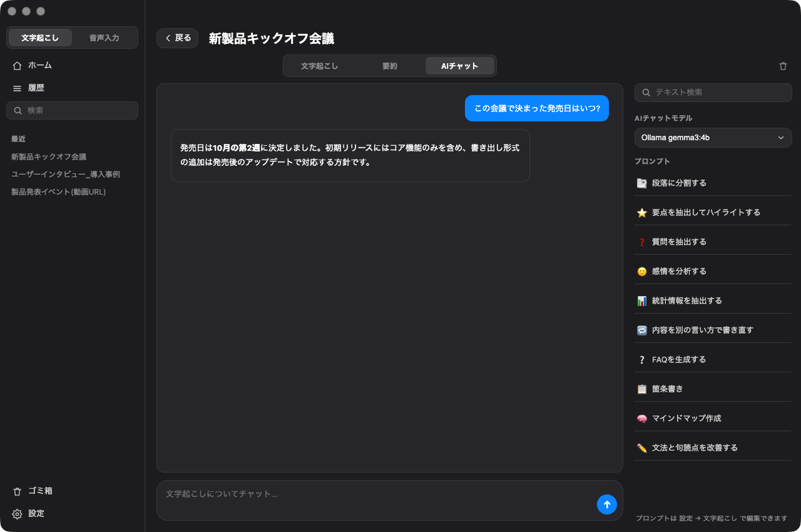The height and width of the screenshot is (532, 801).
Task: Select the AIチャット tab
Action: (460, 66)
